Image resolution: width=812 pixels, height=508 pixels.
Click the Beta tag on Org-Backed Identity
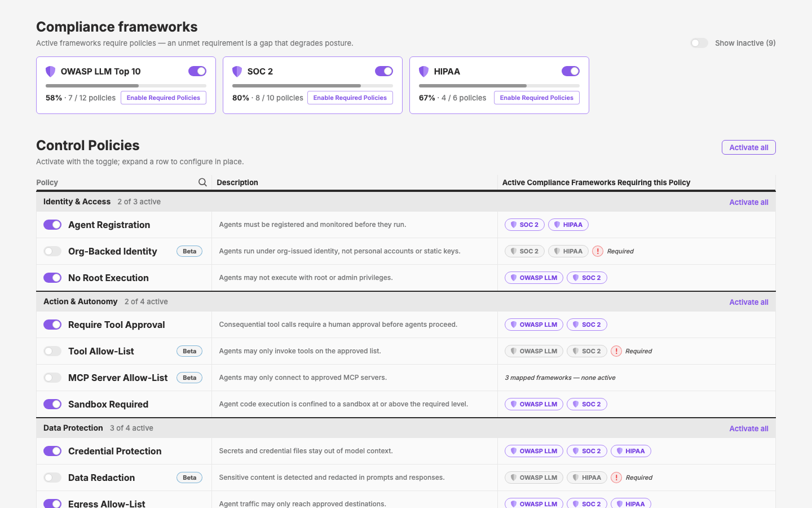[189, 251]
